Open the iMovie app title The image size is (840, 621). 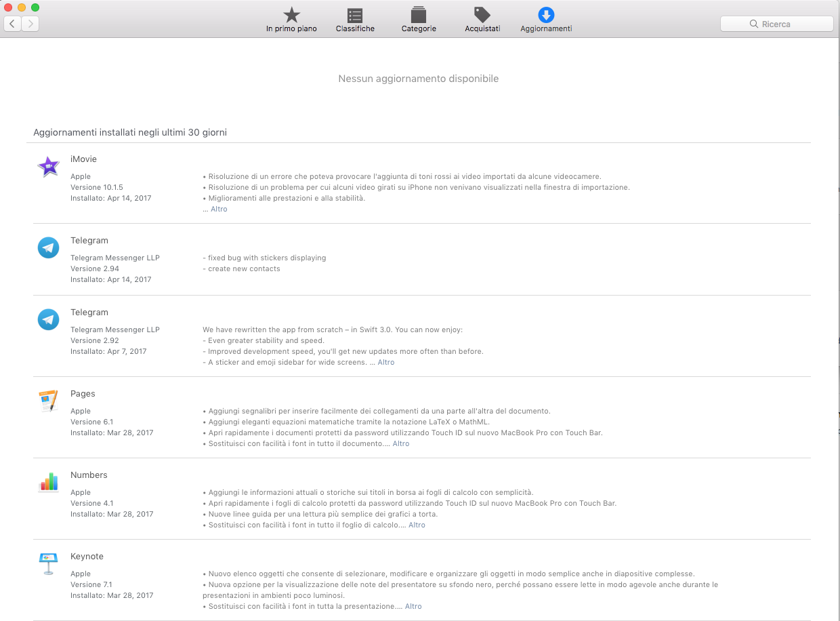[83, 159]
